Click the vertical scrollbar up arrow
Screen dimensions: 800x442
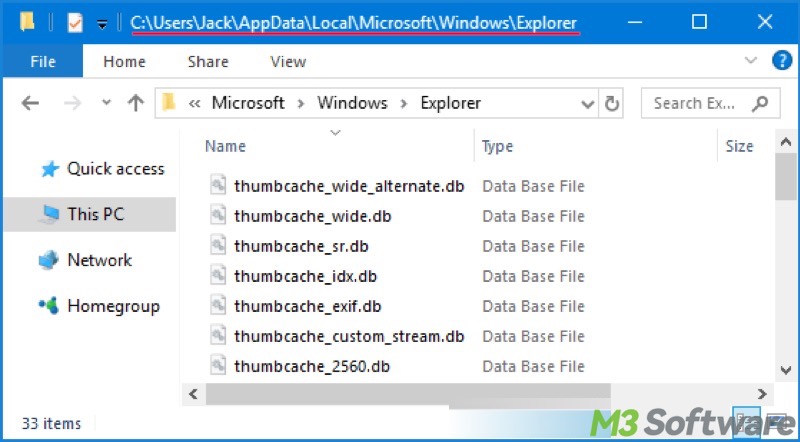[786, 142]
